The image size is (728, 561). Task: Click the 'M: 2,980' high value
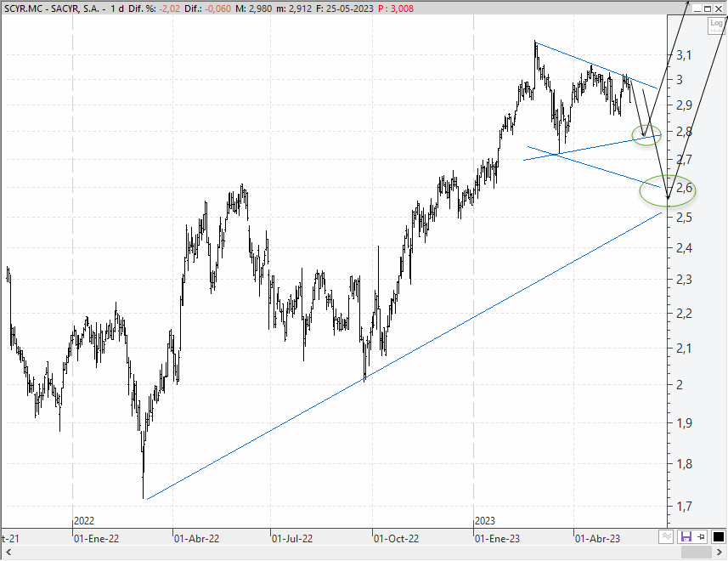253,8
